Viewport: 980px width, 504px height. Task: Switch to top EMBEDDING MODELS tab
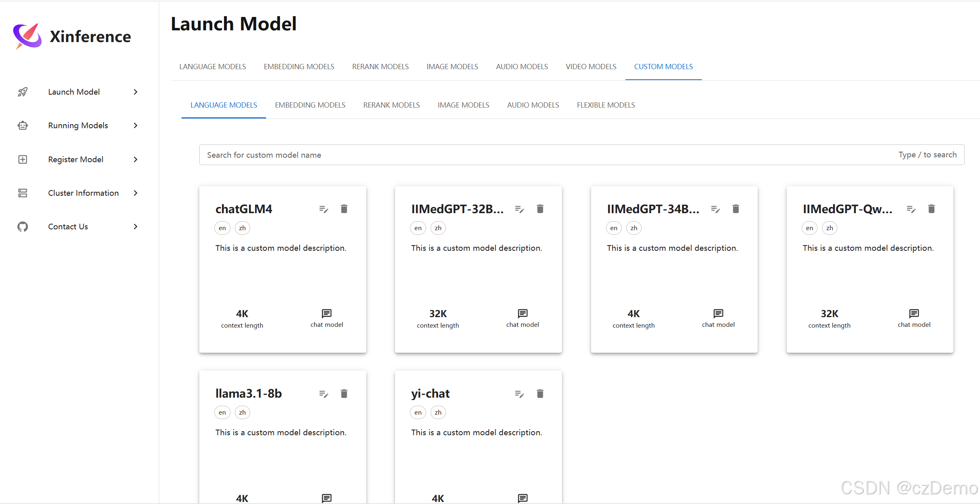[299, 67]
